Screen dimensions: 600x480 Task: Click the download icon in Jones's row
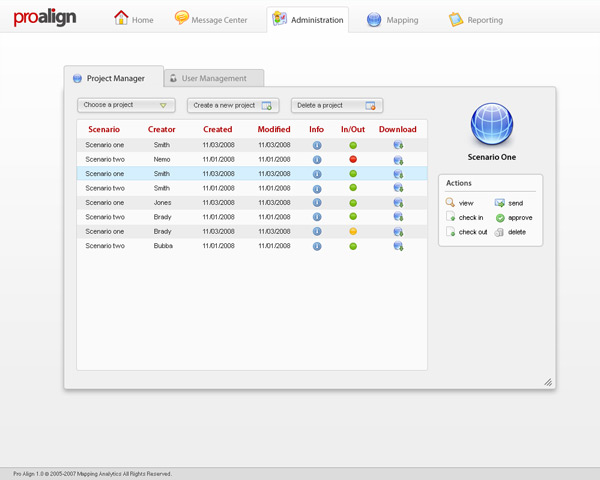(x=398, y=202)
